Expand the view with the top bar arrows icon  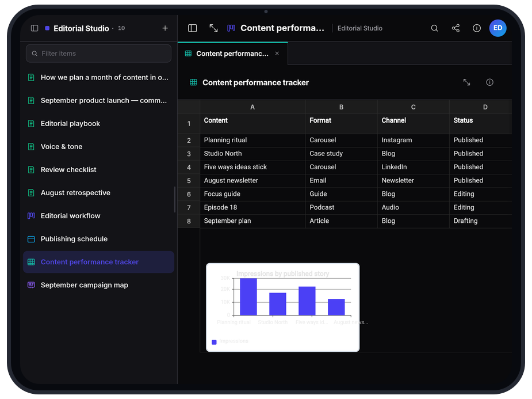(x=213, y=28)
